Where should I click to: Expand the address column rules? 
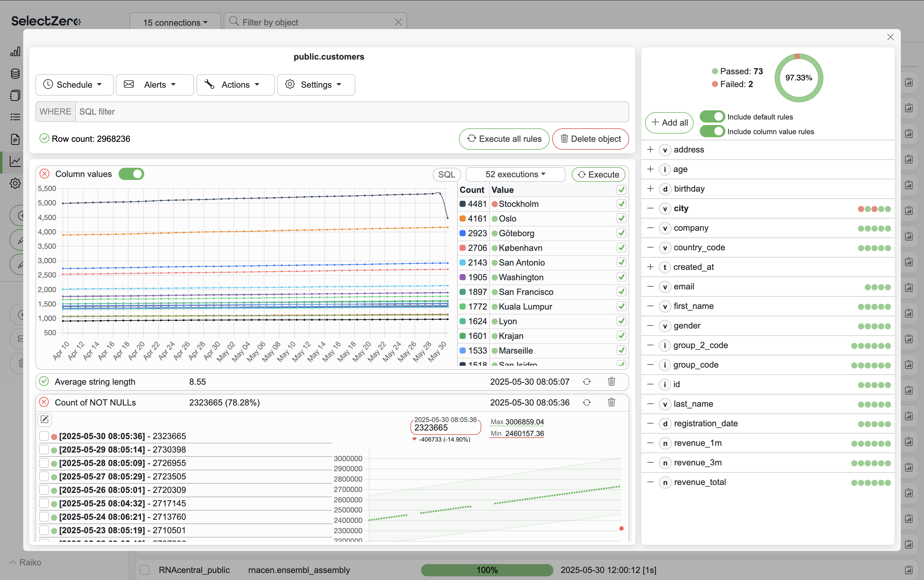coord(650,150)
